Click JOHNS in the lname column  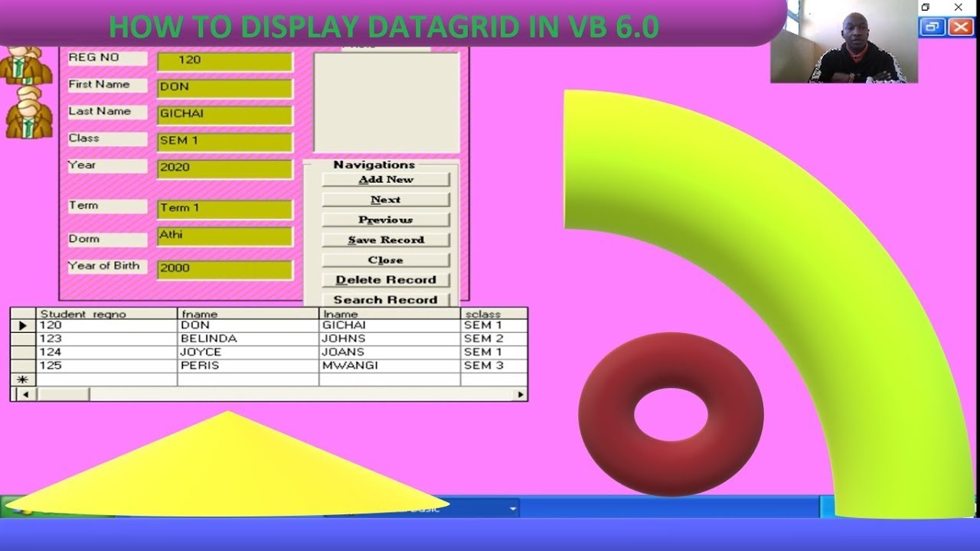tap(390, 338)
